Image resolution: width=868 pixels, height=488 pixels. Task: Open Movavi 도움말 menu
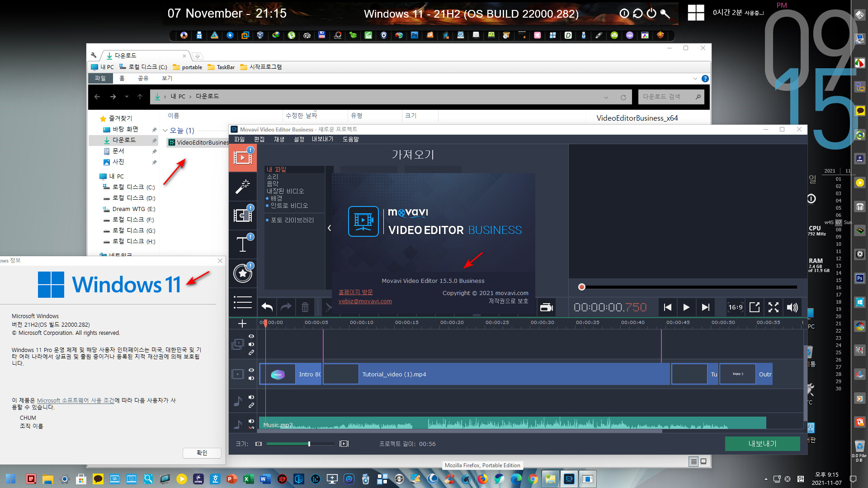point(351,139)
